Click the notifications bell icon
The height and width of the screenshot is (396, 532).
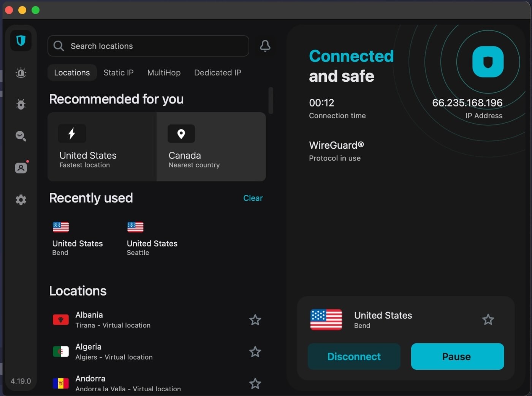(x=265, y=46)
